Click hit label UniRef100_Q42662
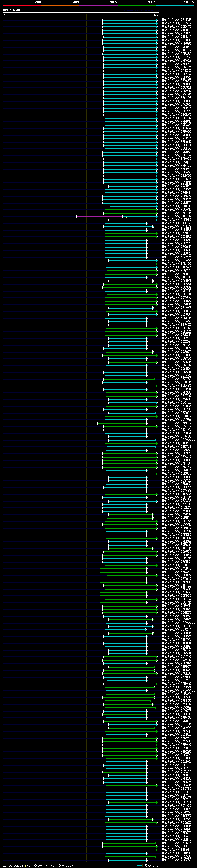Viewport: 197px width, 868px height. click(x=177, y=128)
